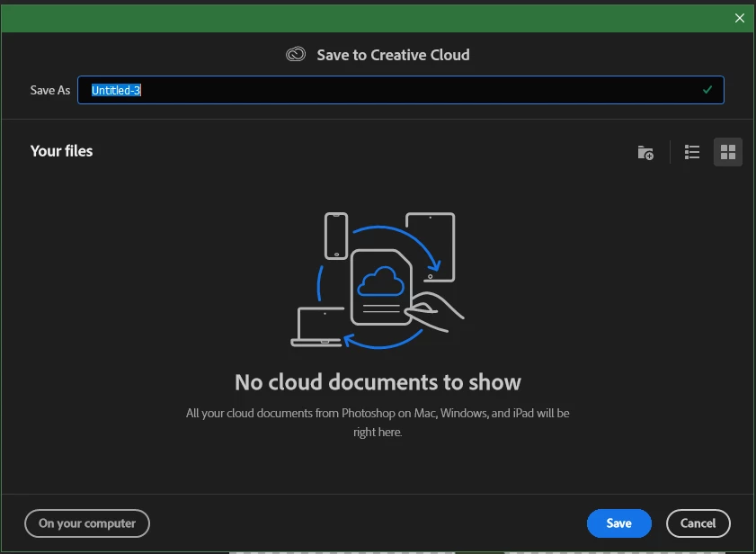Click the Cancel button
The width and height of the screenshot is (756, 554).
coord(698,523)
